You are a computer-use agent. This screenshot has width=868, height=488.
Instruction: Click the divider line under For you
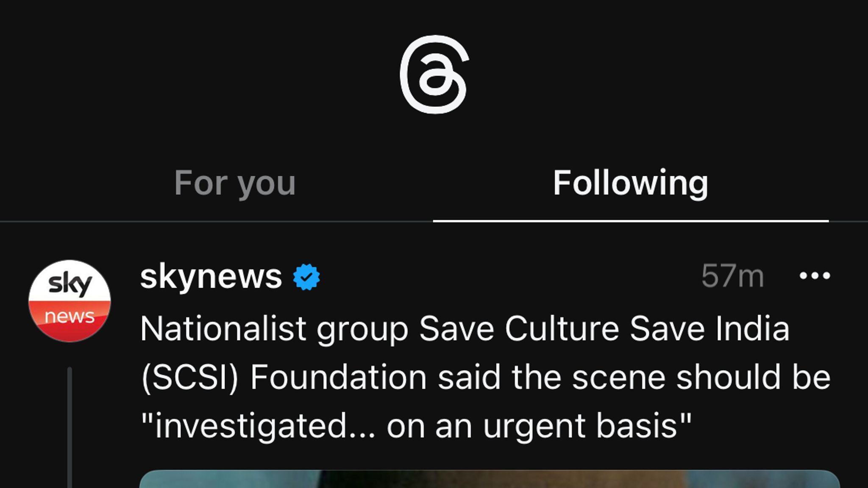pos(216,221)
